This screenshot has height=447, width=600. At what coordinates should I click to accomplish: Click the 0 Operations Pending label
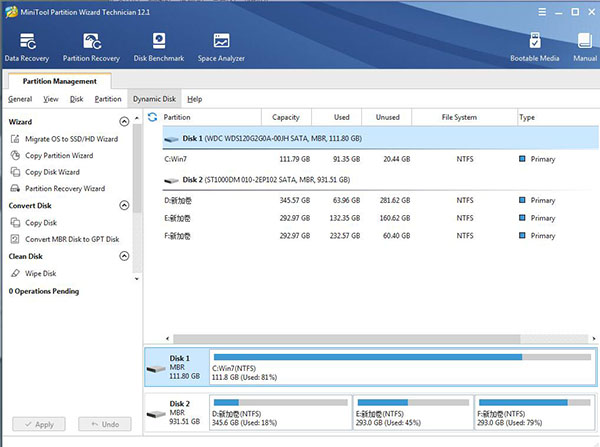[44, 291]
